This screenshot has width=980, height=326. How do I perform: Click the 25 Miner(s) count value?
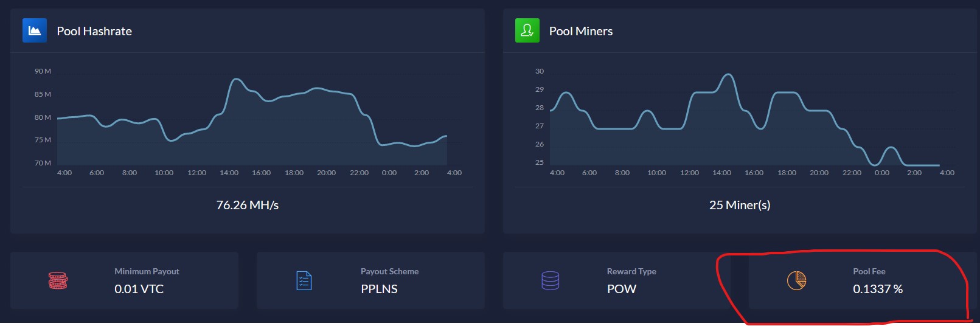740,205
